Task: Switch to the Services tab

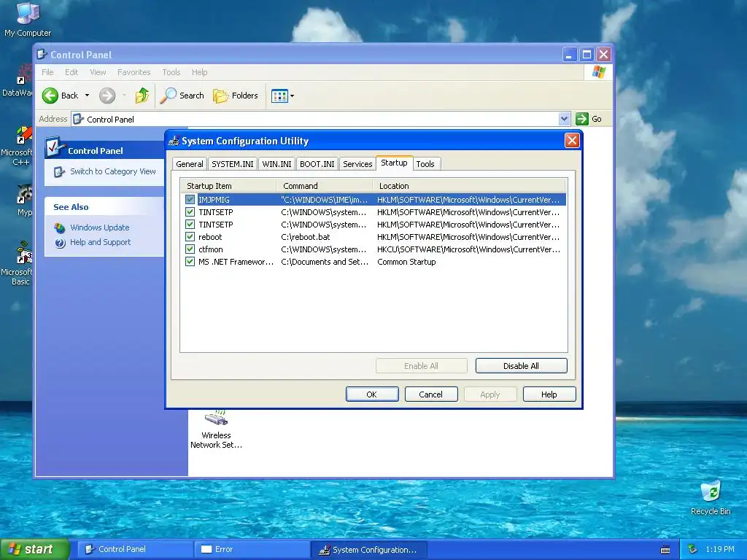Action: tap(357, 164)
